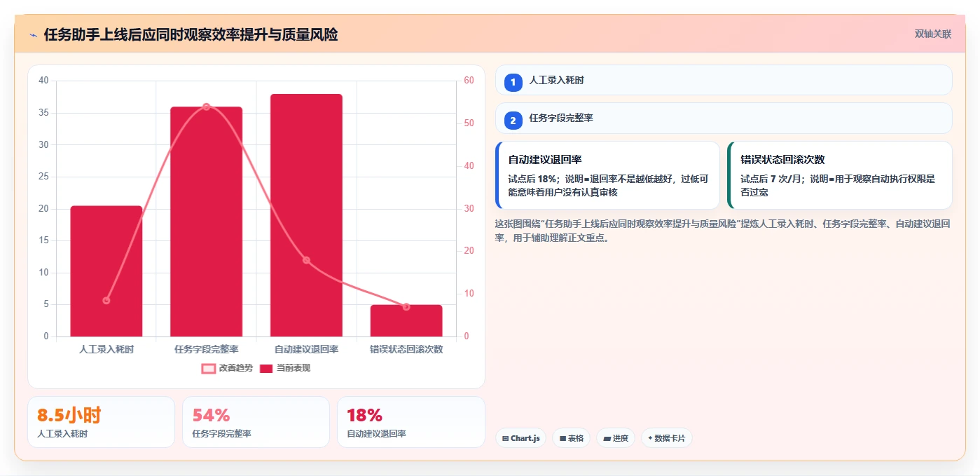The image size is (980, 476).
Task: Click the Chart.js tag
Action: pyautogui.click(x=520, y=438)
